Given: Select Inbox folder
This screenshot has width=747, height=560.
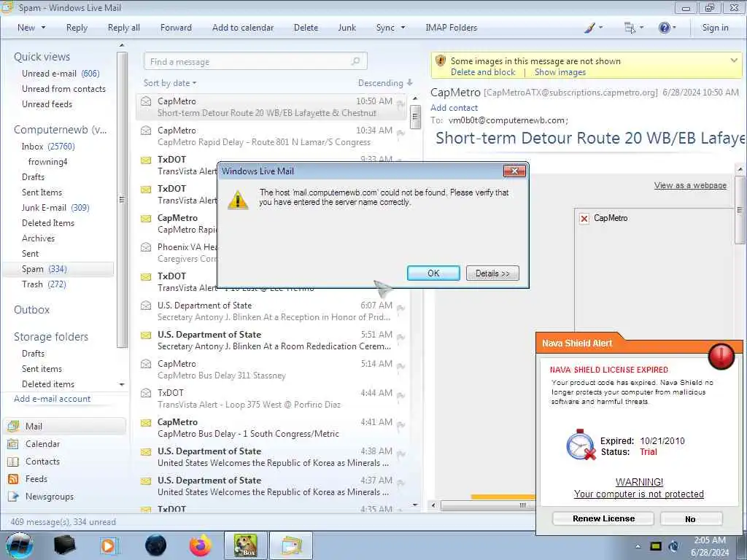Looking at the screenshot, I should 48,147.
